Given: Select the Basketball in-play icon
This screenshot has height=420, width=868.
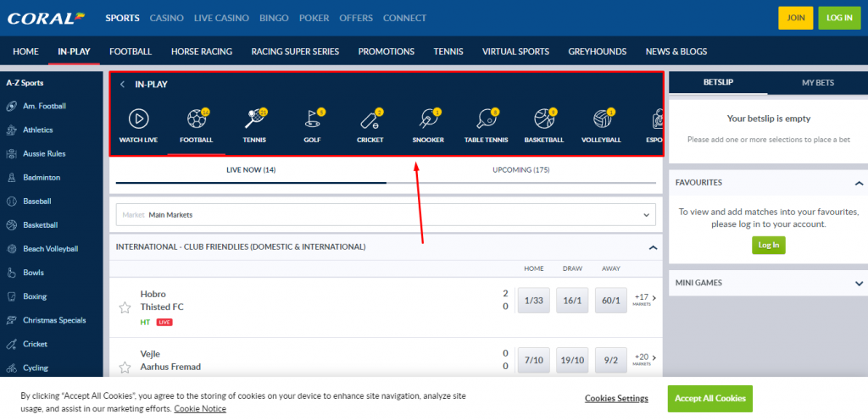Looking at the screenshot, I should pos(543,119).
